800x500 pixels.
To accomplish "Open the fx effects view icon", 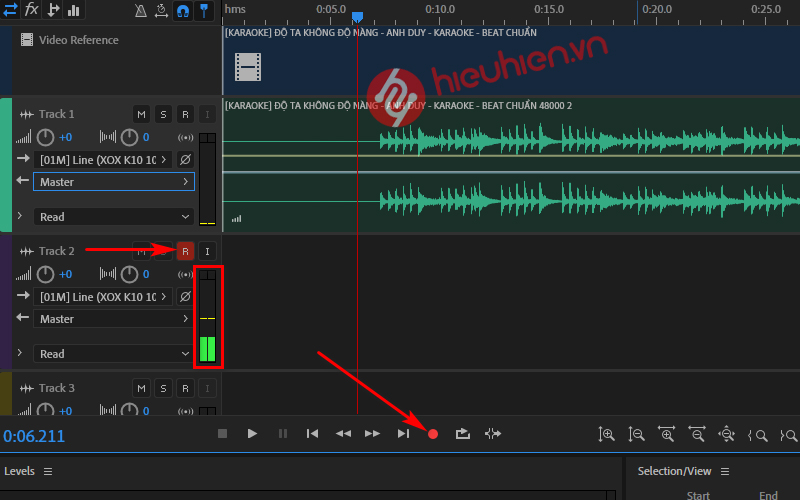I will [31, 10].
